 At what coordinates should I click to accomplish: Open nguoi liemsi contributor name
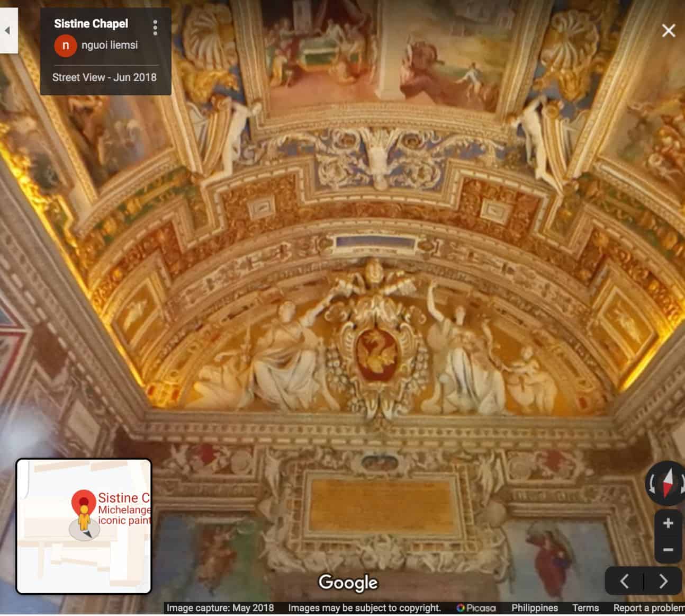[110, 46]
